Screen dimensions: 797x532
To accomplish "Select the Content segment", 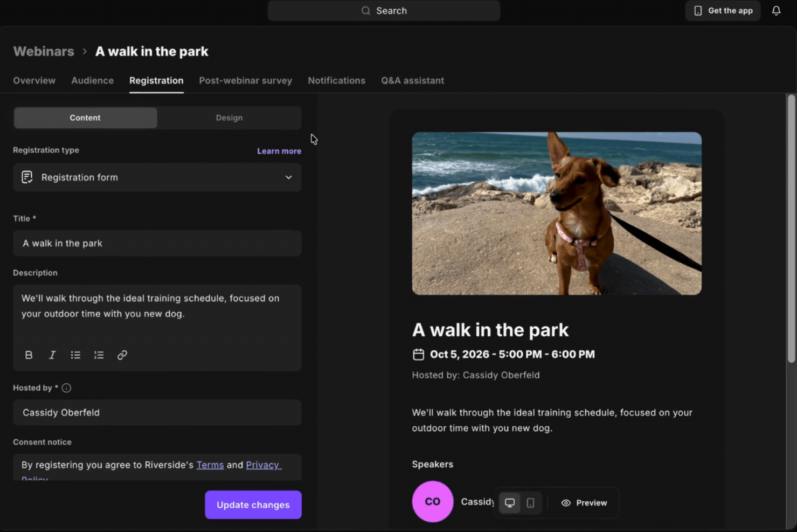I will [x=86, y=118].
